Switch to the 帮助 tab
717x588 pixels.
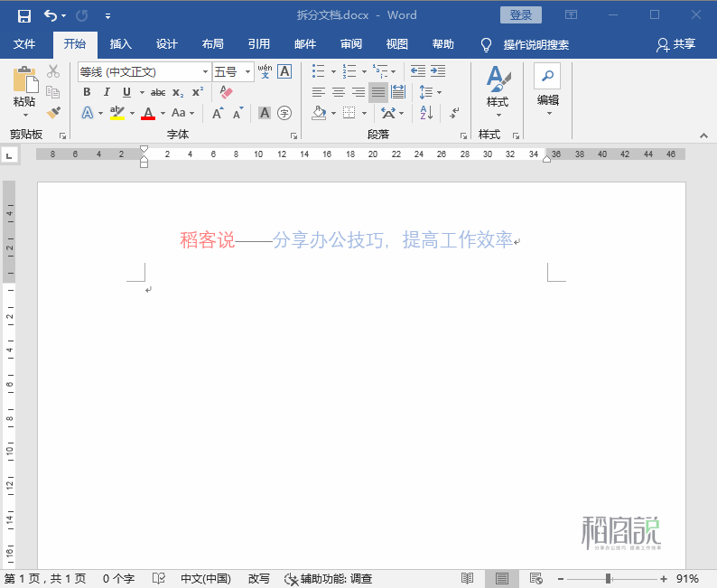coord(443,44)
